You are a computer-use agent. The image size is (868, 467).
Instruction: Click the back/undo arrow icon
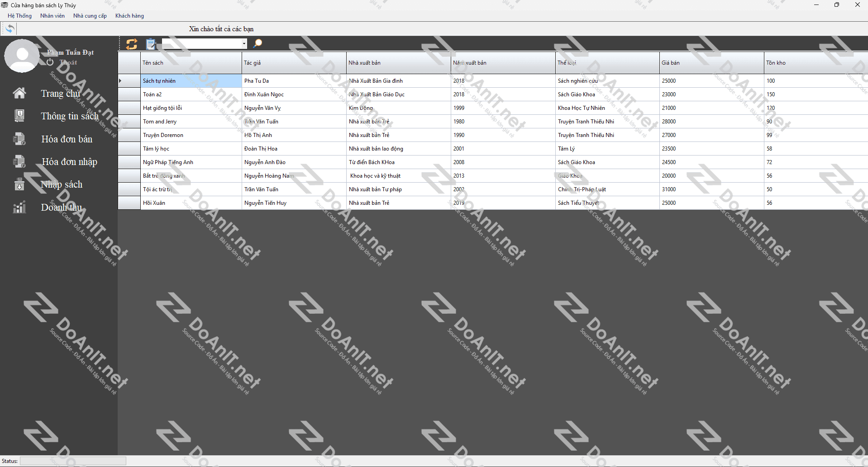click(x=10, y=28)
